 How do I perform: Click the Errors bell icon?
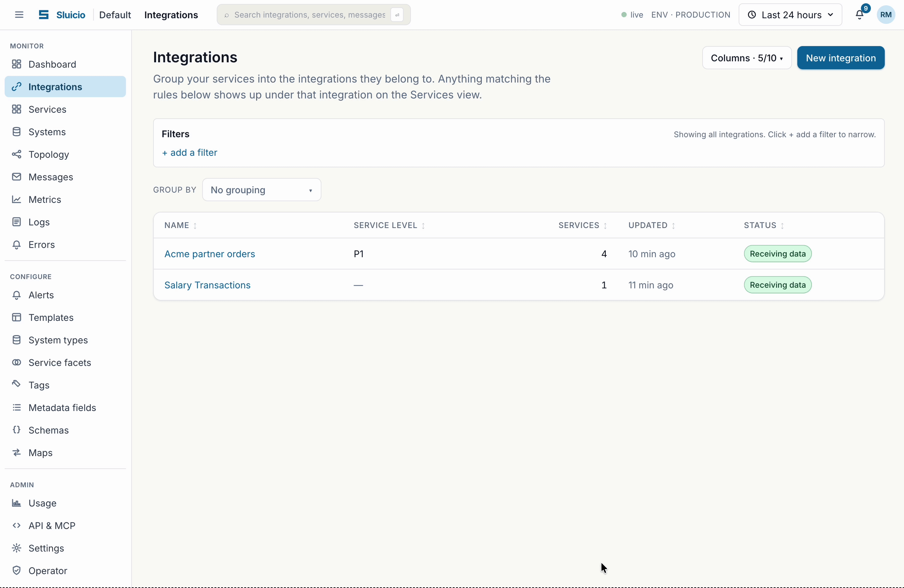16,245
